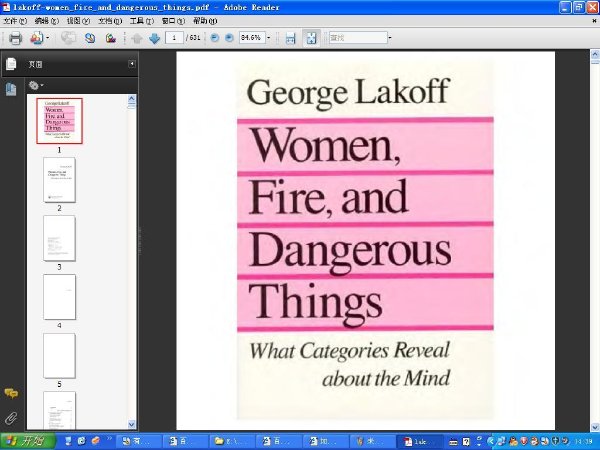Select the partially visible page 6 thumbnail
600x450 pixels.
[59, 410]
